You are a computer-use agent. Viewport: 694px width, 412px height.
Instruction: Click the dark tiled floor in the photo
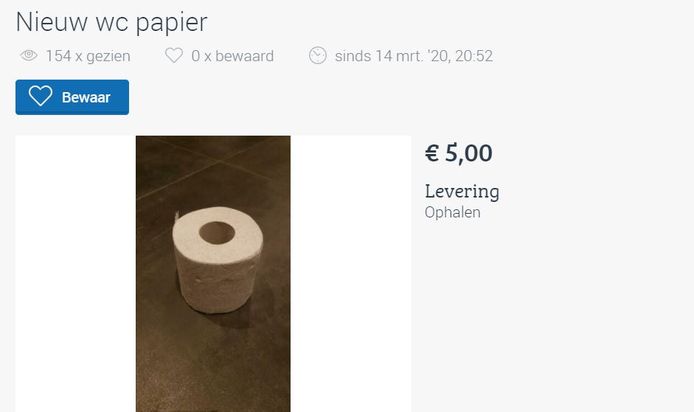(x=212, y=363)
